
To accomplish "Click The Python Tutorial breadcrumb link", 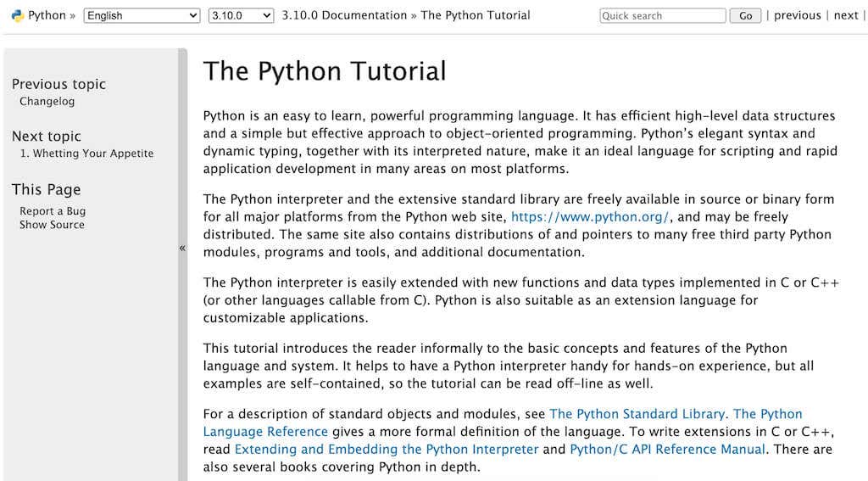I will (x=476, y=15).
